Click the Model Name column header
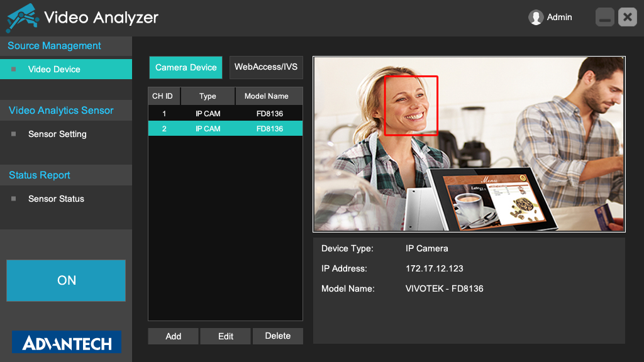This screenshot has height=362, width=644. (x=267, y=96)
